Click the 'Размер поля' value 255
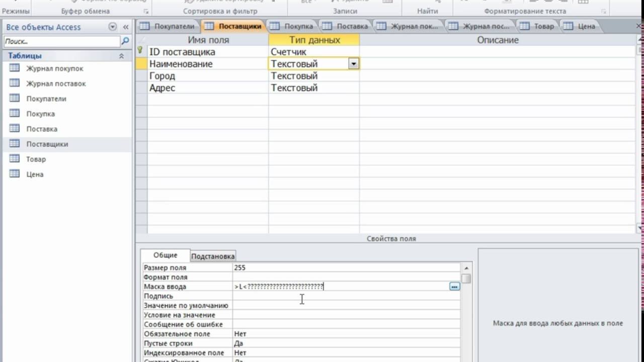 coord(346,267)
